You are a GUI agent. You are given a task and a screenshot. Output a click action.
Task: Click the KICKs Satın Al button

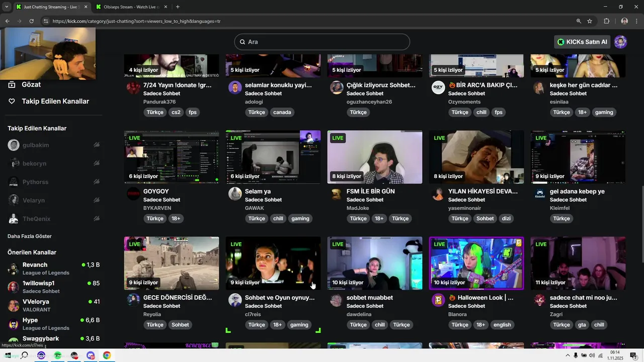(582, 42)
